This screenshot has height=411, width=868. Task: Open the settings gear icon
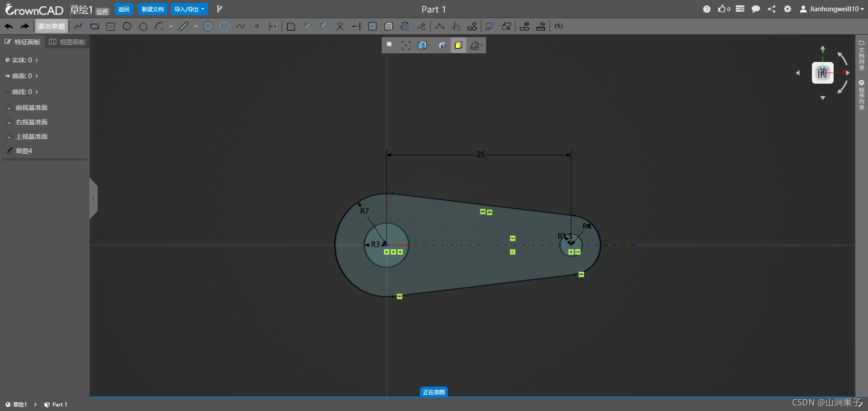point(788,9)
